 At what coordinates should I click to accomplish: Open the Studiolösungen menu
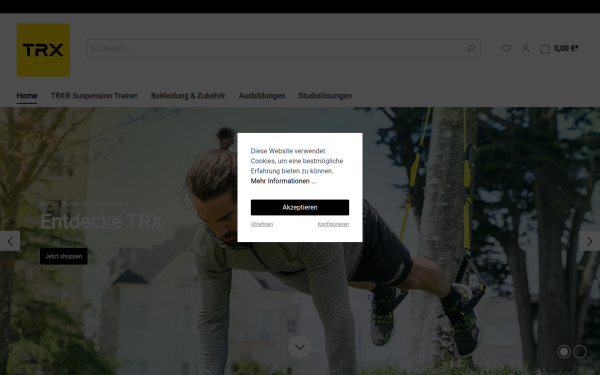[325, 96]
